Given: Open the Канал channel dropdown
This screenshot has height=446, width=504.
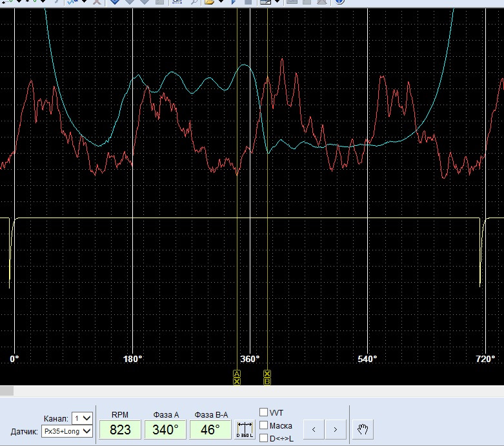Looking at the screenshot, I should [x=83, y=418].
